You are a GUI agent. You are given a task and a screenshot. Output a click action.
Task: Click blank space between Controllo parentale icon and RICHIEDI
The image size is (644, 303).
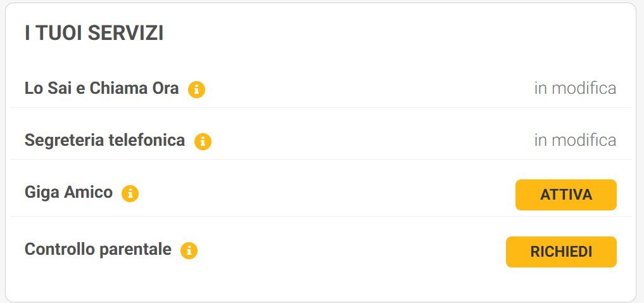[x=348, y=251]
